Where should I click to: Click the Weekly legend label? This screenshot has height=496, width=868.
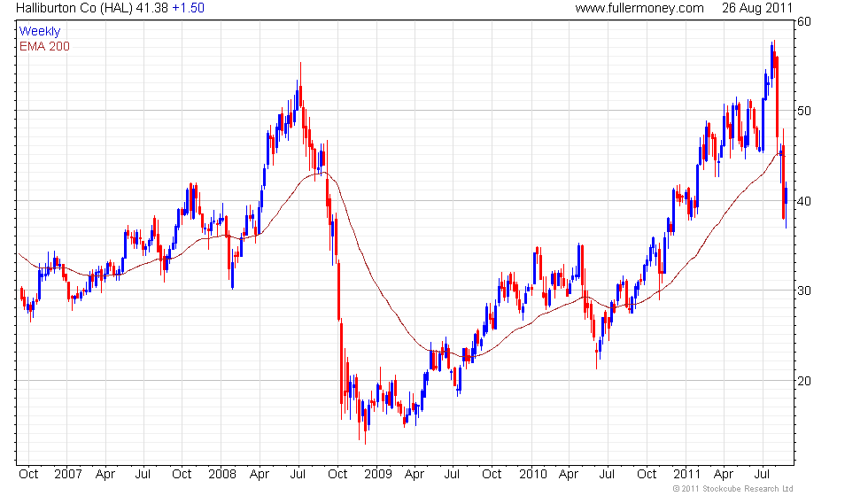[39, 32]
